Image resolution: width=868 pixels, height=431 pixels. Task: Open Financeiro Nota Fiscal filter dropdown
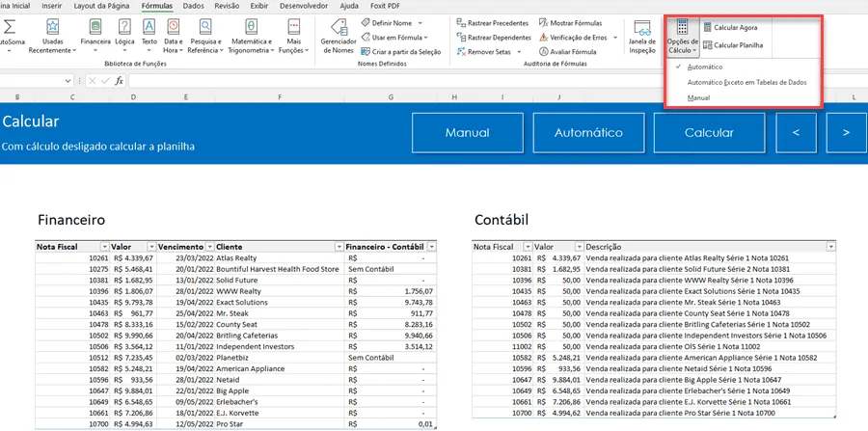pyautogui.click(x=104, y=247)
